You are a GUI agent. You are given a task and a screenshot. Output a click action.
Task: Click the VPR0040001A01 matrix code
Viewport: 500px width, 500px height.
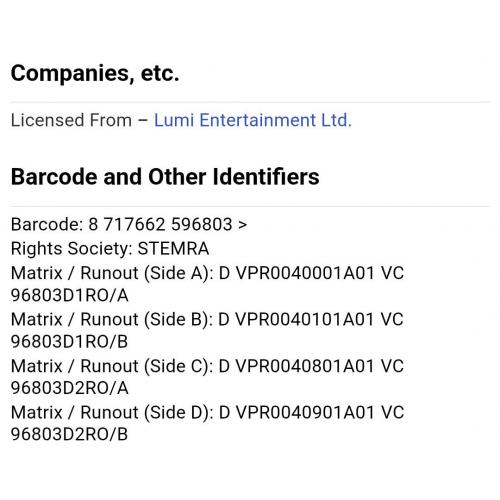point(305,273)
